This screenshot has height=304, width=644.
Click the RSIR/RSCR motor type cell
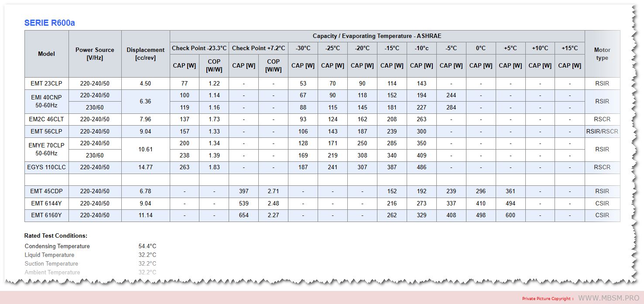pos(602,131)
